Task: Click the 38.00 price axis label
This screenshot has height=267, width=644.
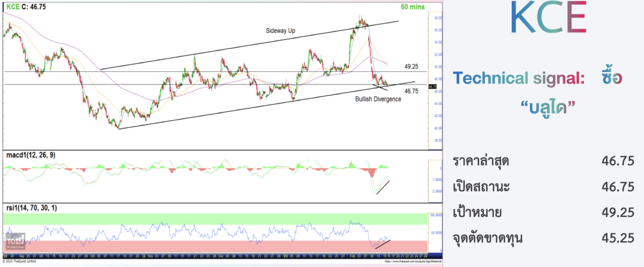Action: 438,140
